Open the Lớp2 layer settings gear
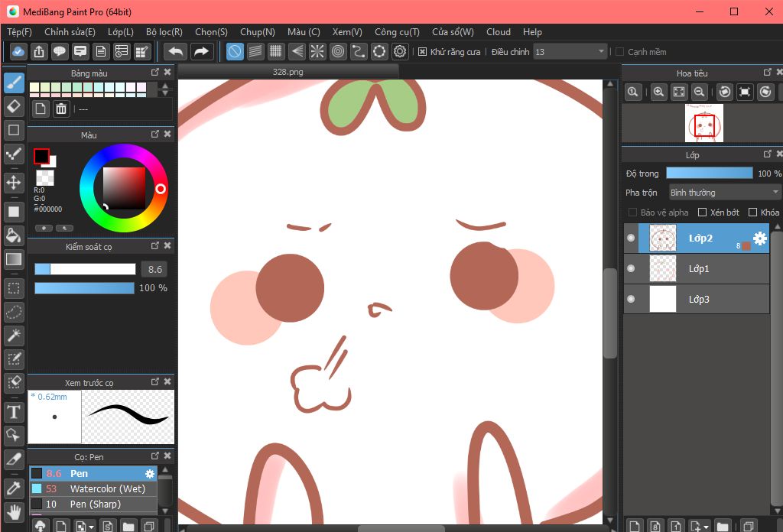This screenshot has width=783, height=532. (x=759, y=238)
